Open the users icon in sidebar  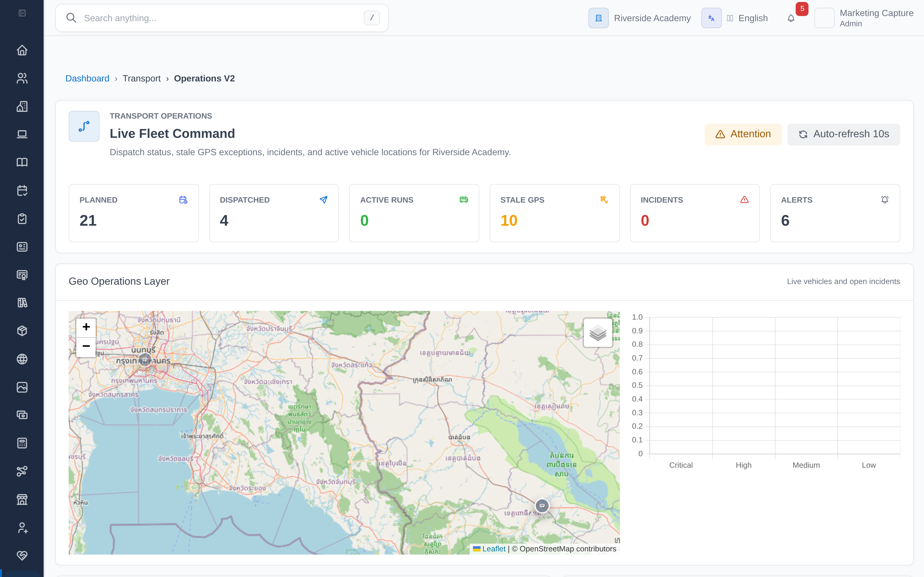coord(22,78)
